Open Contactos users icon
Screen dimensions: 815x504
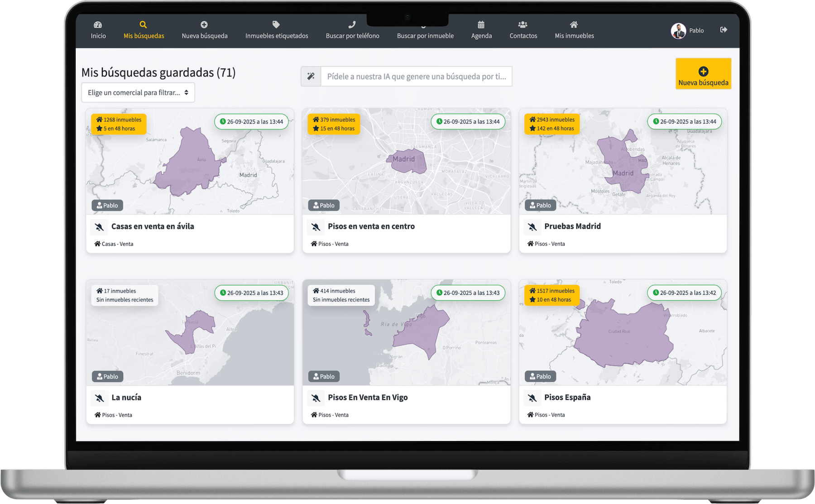[523, 25]
